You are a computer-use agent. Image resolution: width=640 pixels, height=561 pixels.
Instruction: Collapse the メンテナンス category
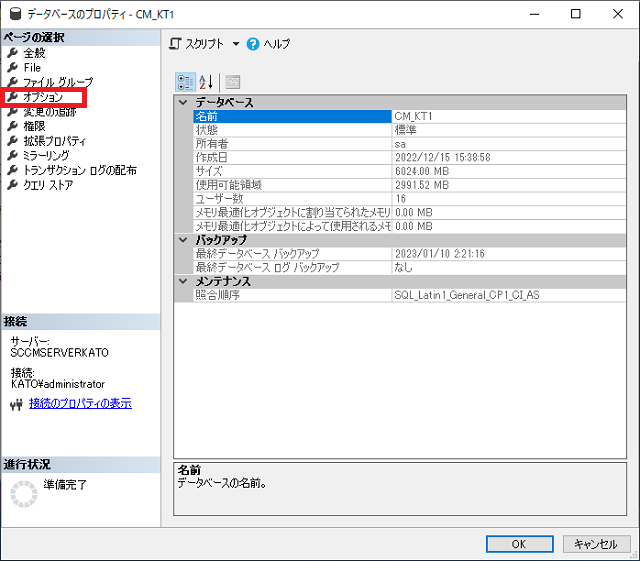pyautogui.click(x=183, y=282)
